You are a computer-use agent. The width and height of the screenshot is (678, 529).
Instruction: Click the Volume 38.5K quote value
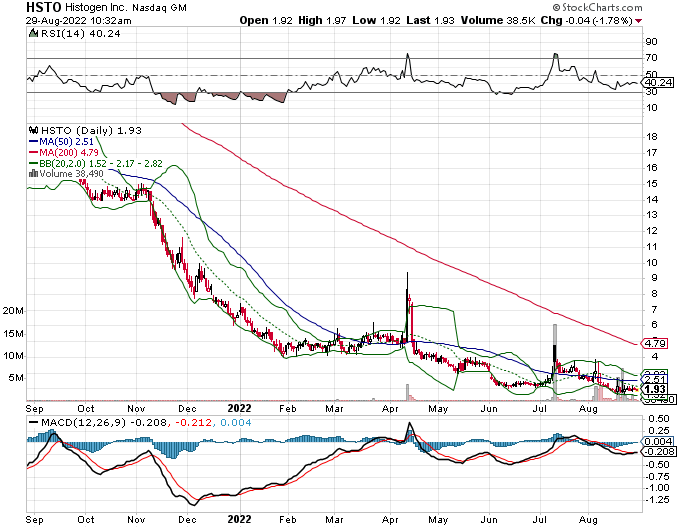[x=498, y=20]
